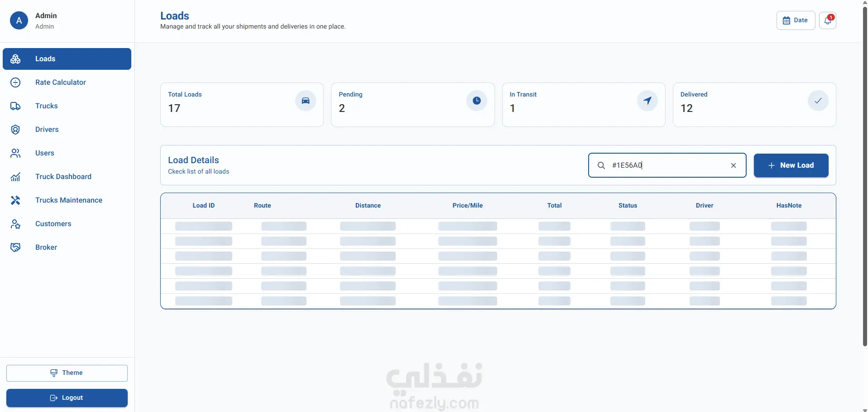Navigate to Customers
The width and height of the screenshot is (868, 412).
(67, 224)
